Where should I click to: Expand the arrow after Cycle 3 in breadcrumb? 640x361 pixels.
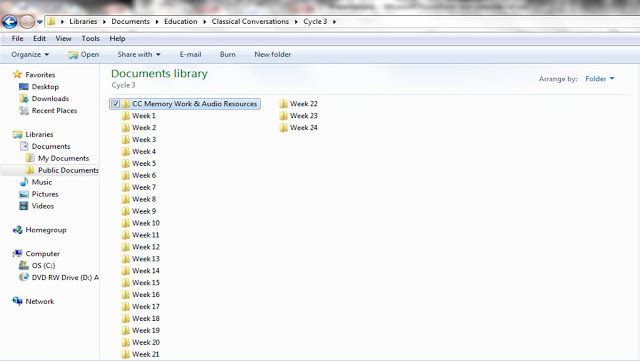coord(334,22)
